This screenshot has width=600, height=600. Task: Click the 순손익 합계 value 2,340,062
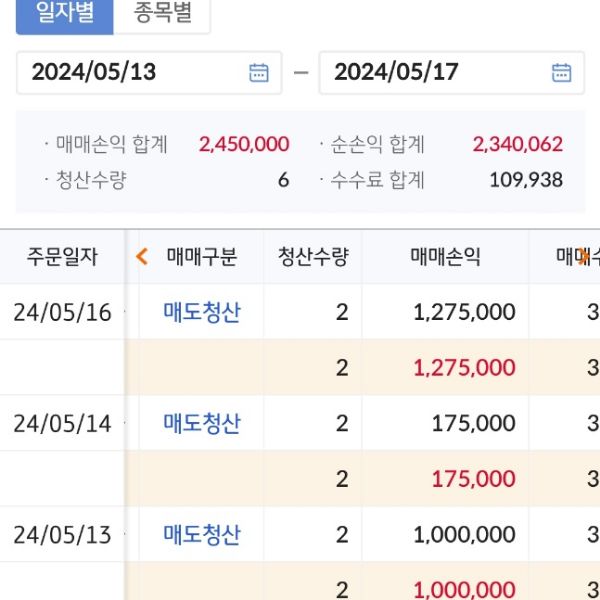517,144
